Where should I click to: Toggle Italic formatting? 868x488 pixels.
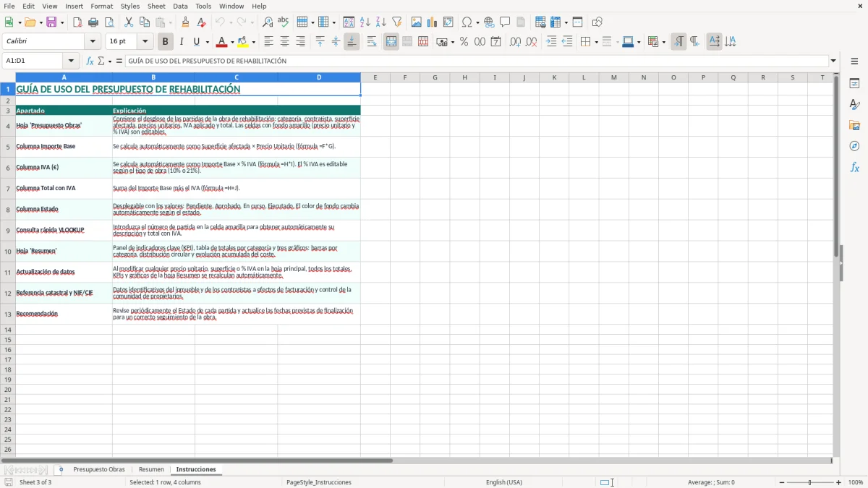[x=181, y=42]
